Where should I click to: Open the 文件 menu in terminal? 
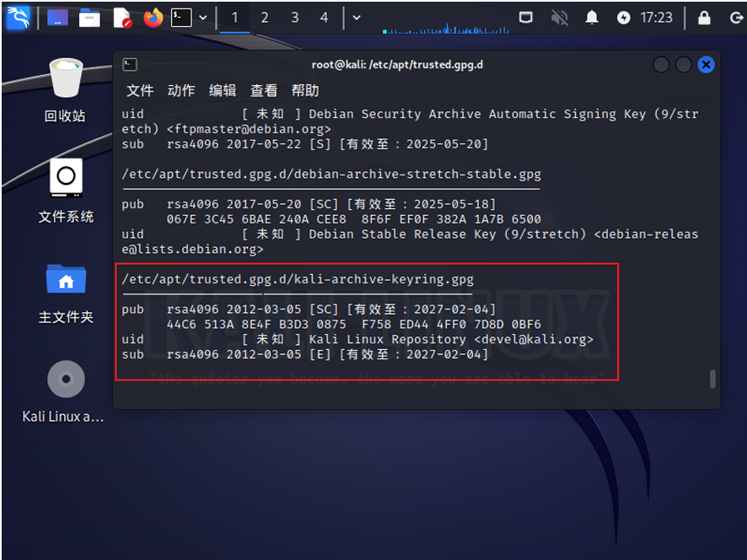click(140, 90)
